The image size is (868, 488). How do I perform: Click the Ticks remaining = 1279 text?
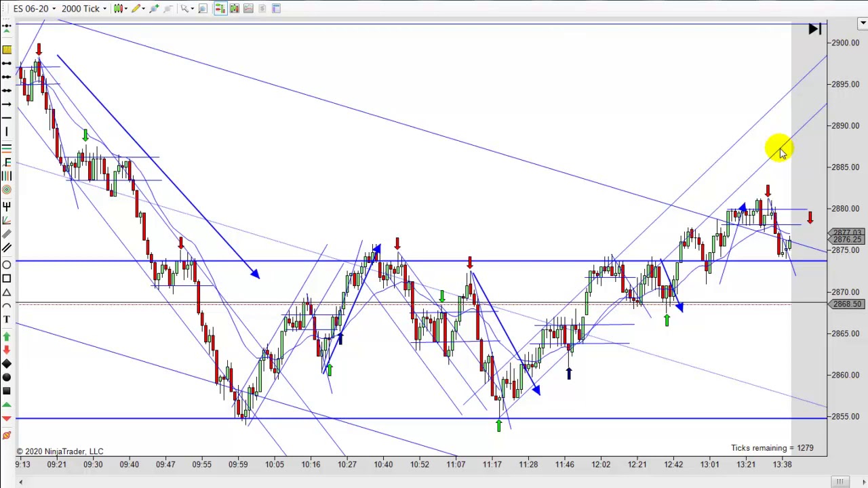click(772, 448)
